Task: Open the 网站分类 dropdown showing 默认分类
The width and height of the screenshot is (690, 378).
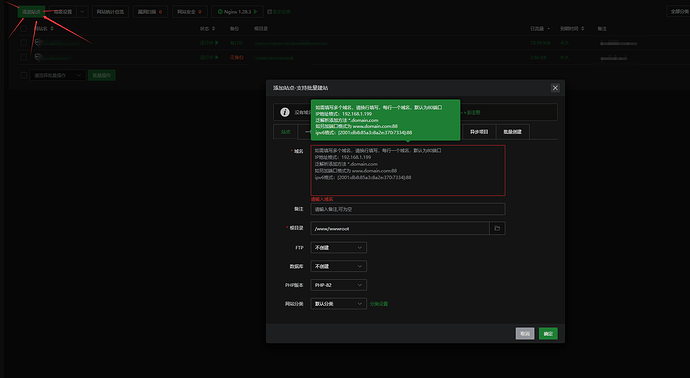Action: pos(338,304)
